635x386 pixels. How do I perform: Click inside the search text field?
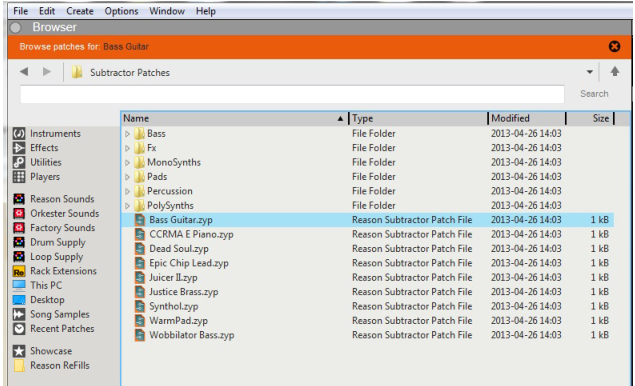click(292, 94)
